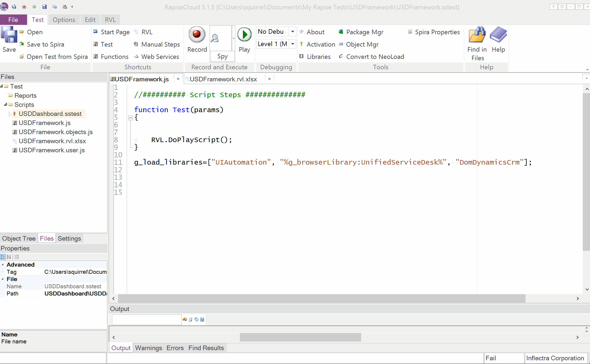Click Open Test from Spira
590x364 pixels.
tap(57, 57)
